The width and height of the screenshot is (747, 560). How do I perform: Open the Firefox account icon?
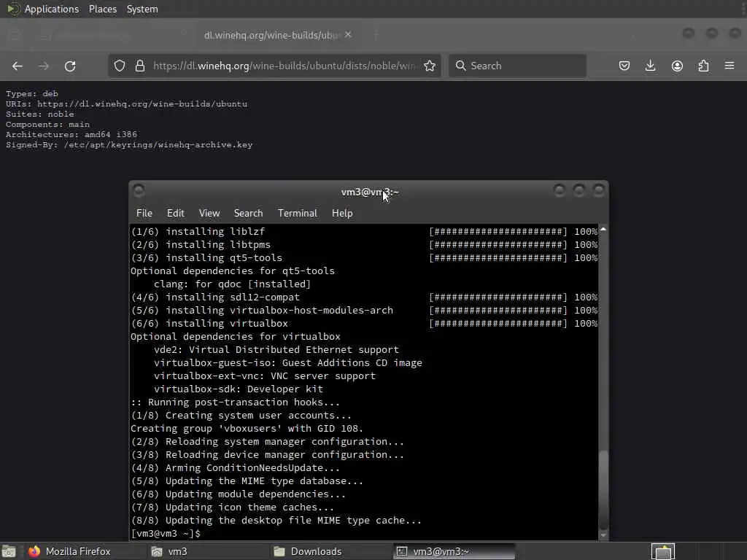677,66
